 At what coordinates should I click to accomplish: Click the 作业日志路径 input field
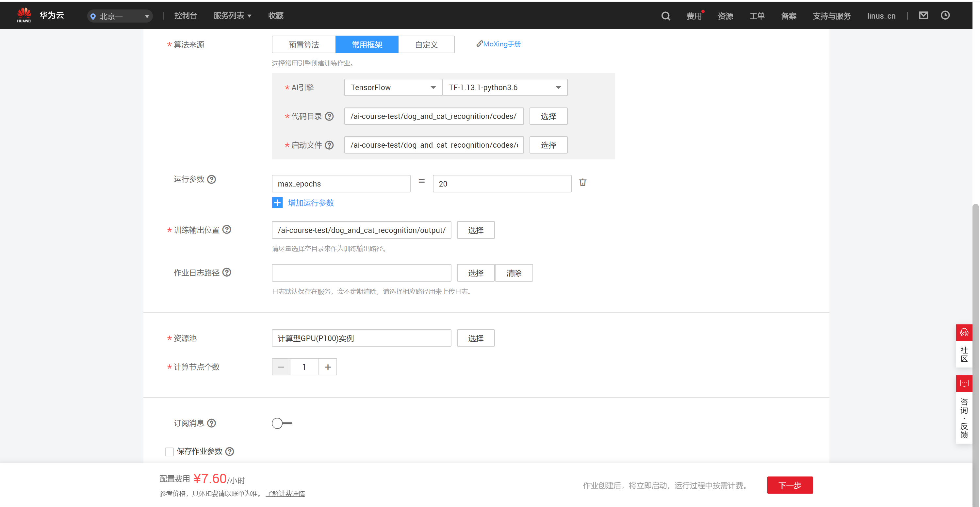361,273
